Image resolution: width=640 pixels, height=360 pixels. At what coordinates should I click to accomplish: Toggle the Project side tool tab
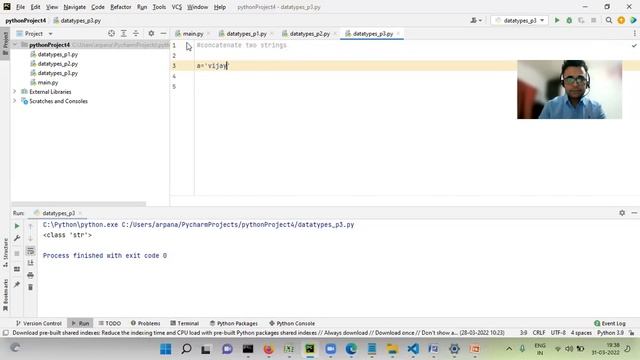[x=5, y=44]
